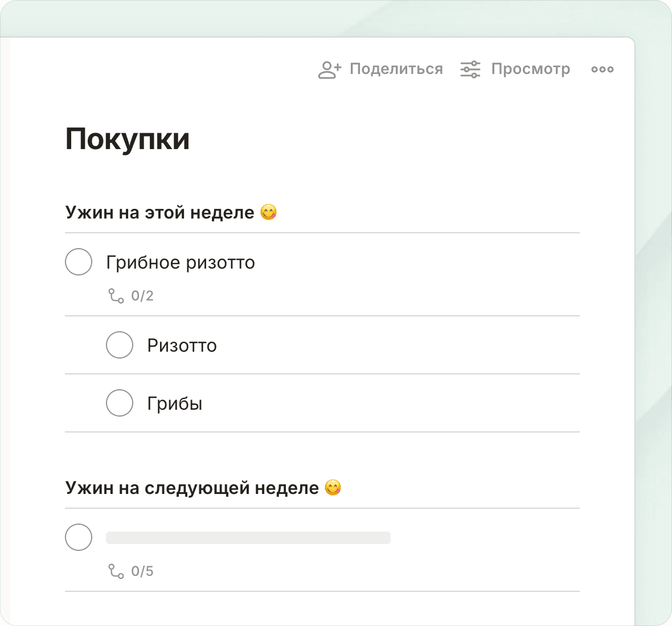This screenshot has width=672, height=626.
Task: Click the share person-plus icon
Action: click(x=329, y=69)
